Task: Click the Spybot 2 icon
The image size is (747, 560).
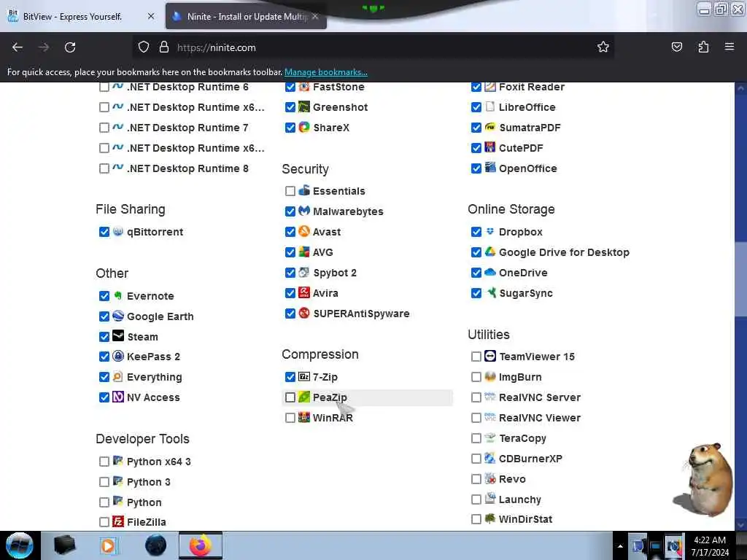Action: 304,273
